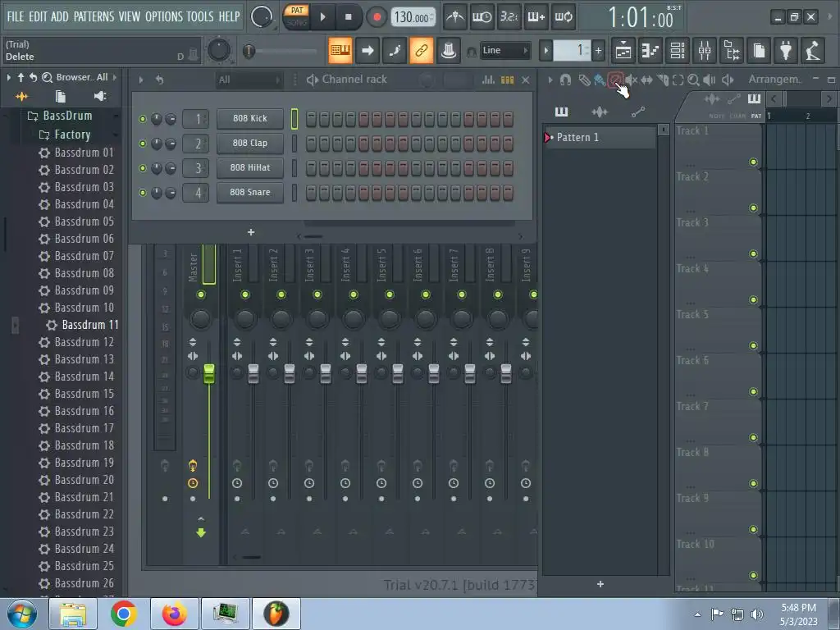
Task: Click the Insert 1 volume fader
Action: 253,373
